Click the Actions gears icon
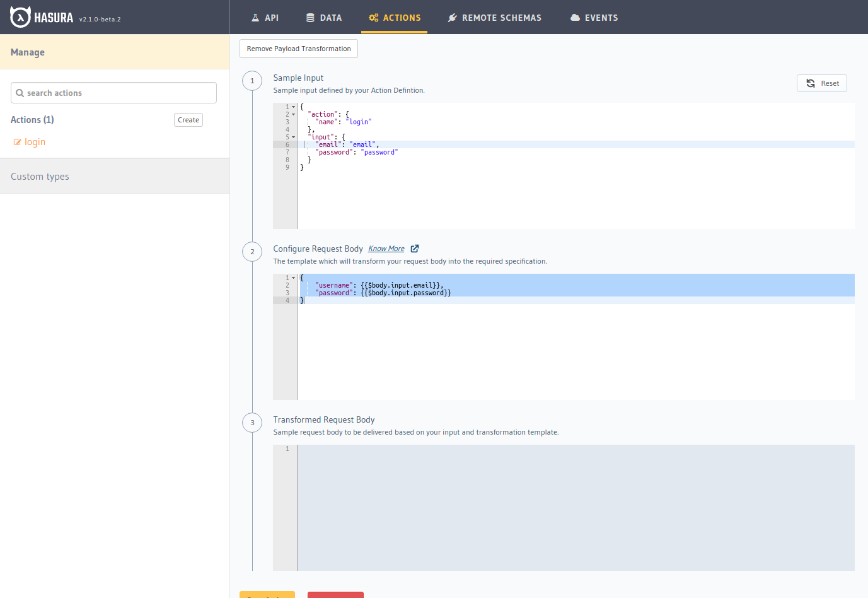 pos(374,18)
